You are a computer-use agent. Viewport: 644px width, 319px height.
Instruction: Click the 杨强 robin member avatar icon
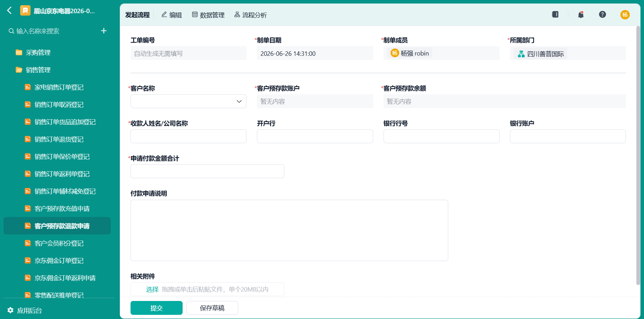tap(395, 53)
